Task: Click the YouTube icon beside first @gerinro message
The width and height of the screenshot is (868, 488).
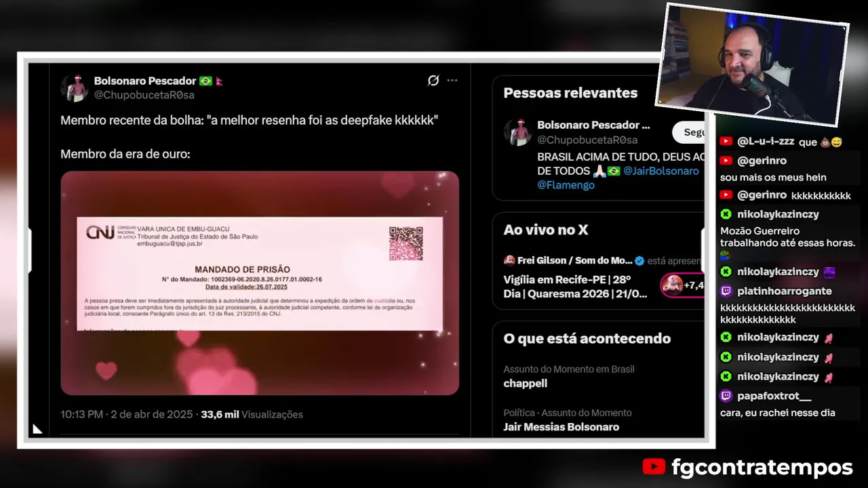Action: click(x=726, y=161)
